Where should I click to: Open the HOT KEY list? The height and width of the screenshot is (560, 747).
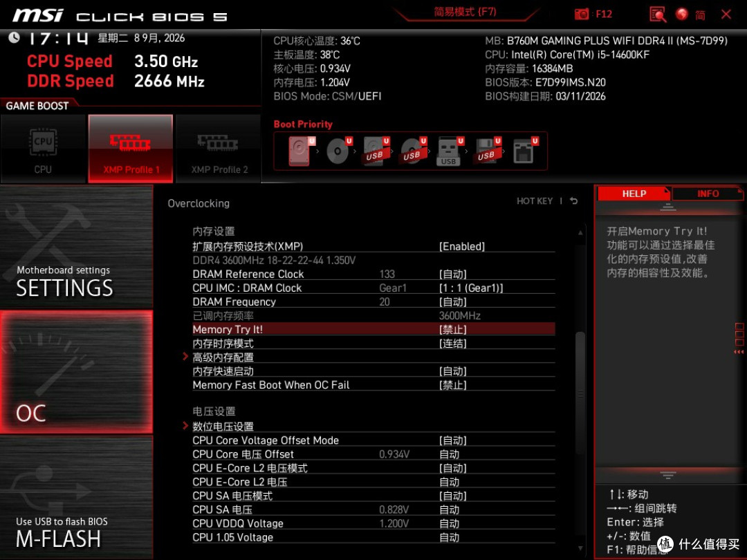535,201
